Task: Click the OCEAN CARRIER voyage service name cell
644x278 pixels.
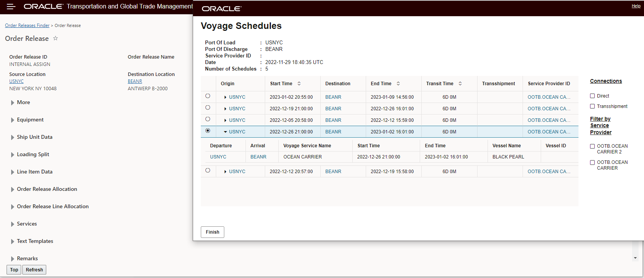Action: pyautogui.click(x=303, y=157)
